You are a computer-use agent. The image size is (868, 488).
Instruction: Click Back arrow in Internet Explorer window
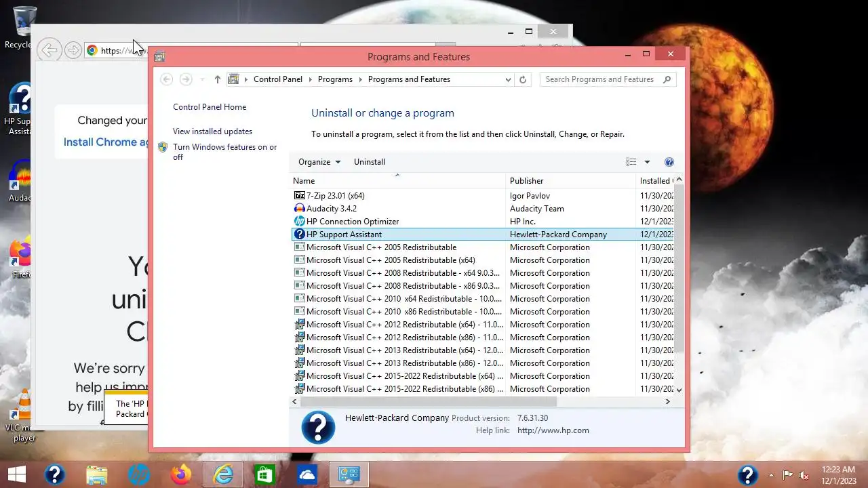click(x=49, y=50)
